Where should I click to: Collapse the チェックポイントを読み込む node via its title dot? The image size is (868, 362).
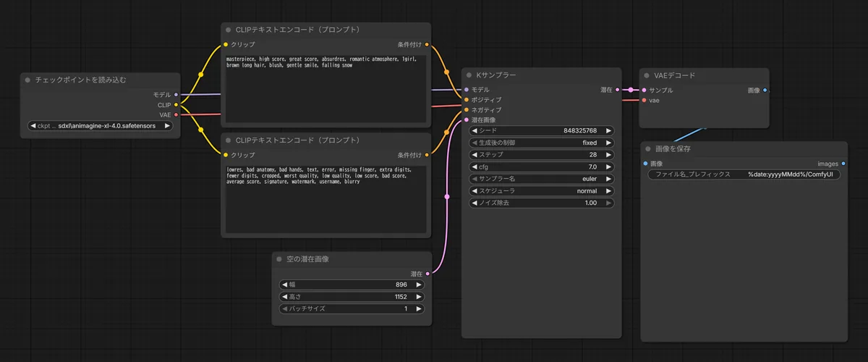click(28, 80)
